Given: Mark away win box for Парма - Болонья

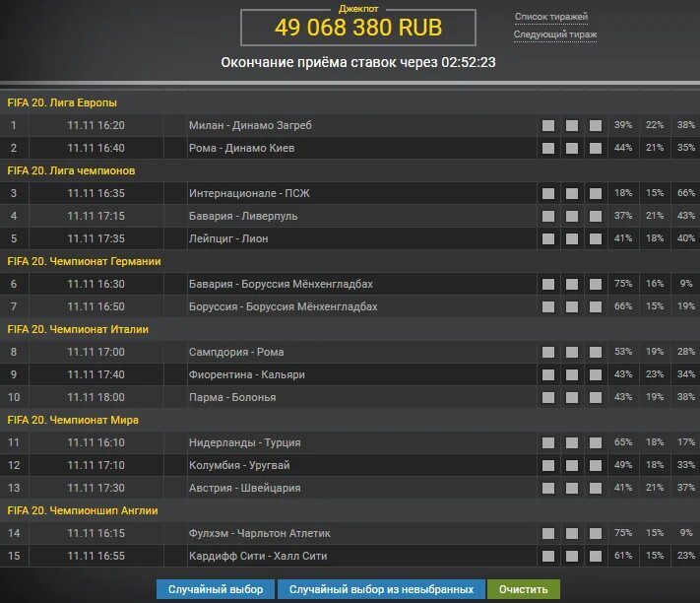Looking at the screenshot, I should point(596,397).
